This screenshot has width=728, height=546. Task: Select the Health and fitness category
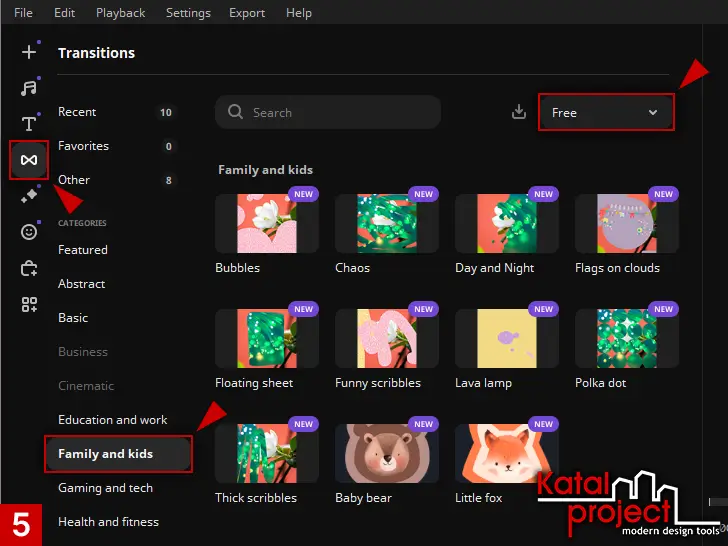(x=108, y=521)
